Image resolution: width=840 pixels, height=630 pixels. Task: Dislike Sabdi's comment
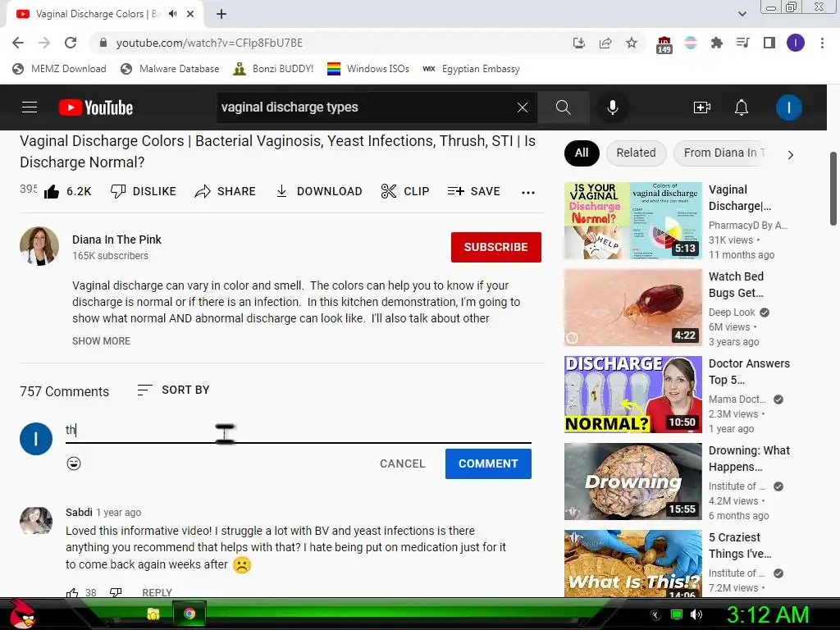pyautogui.click(x=116, y=592)
